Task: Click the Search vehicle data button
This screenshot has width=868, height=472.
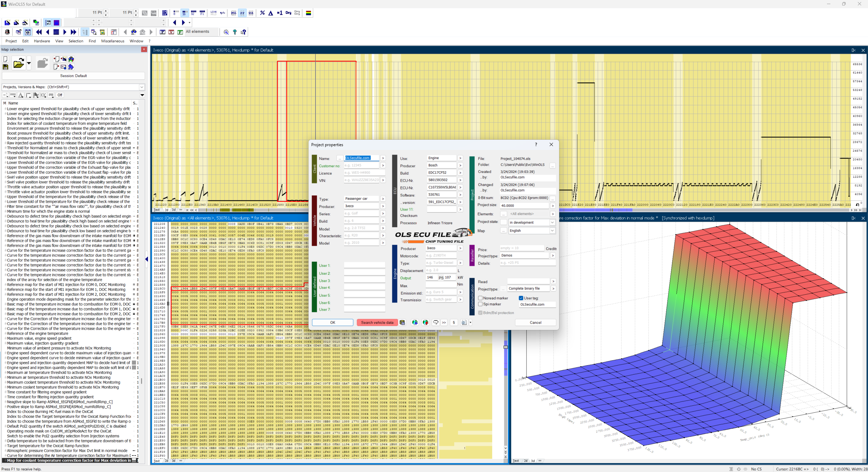Action: pyautogui.click(x=377, y=322)
